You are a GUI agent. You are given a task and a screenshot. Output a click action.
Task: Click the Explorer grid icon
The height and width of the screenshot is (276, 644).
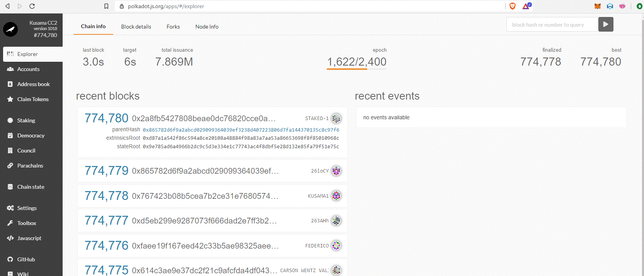(x=10, y=54)
